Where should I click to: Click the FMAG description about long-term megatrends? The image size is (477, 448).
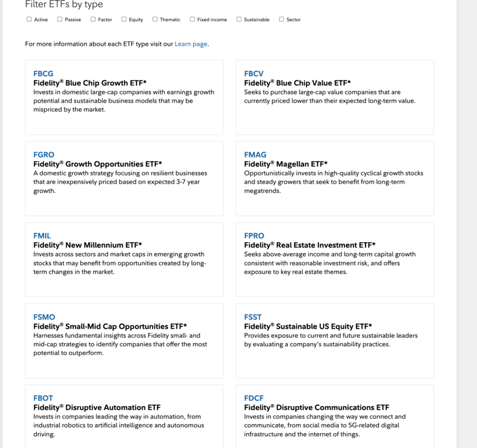(x=334, y=182)
